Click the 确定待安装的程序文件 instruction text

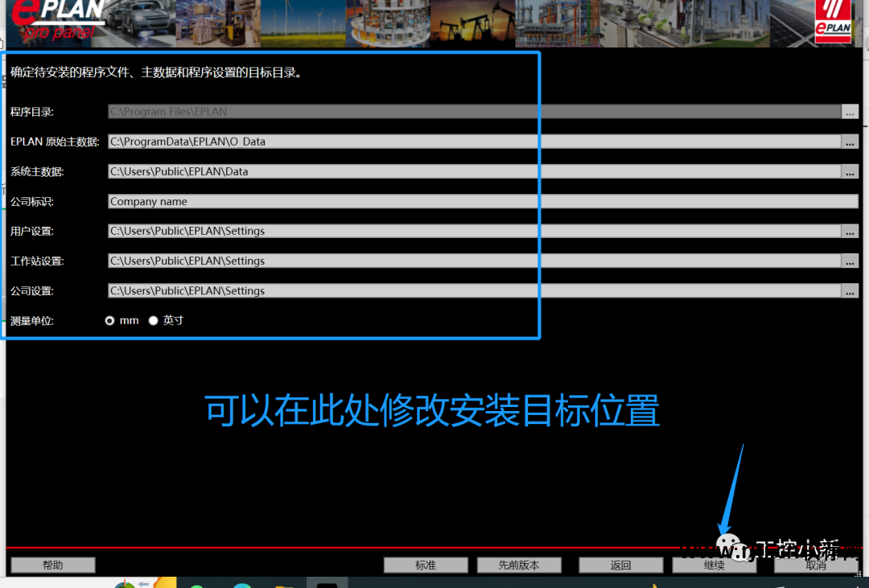point(156,72)
